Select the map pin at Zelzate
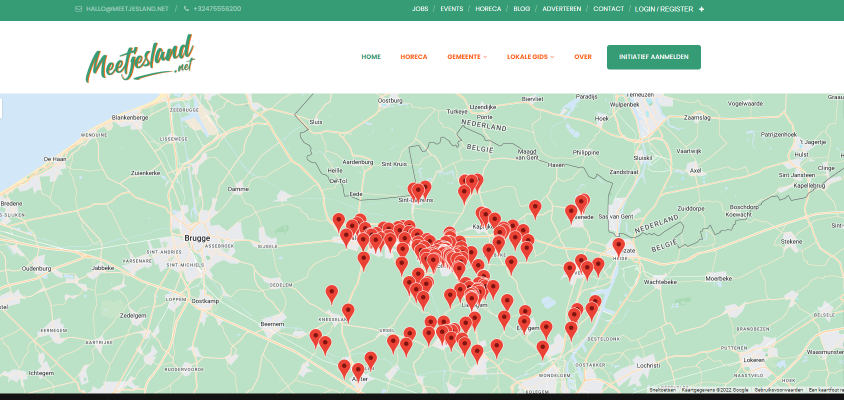 click(x=618, y=247)
